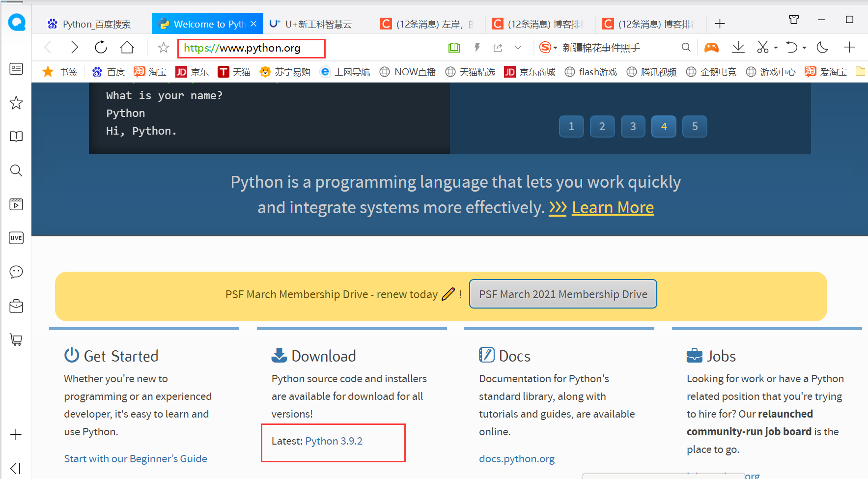Open the reading book icon in sidebar
The height and width of the screenshot is (479, 868).
[x=16, y=137]
